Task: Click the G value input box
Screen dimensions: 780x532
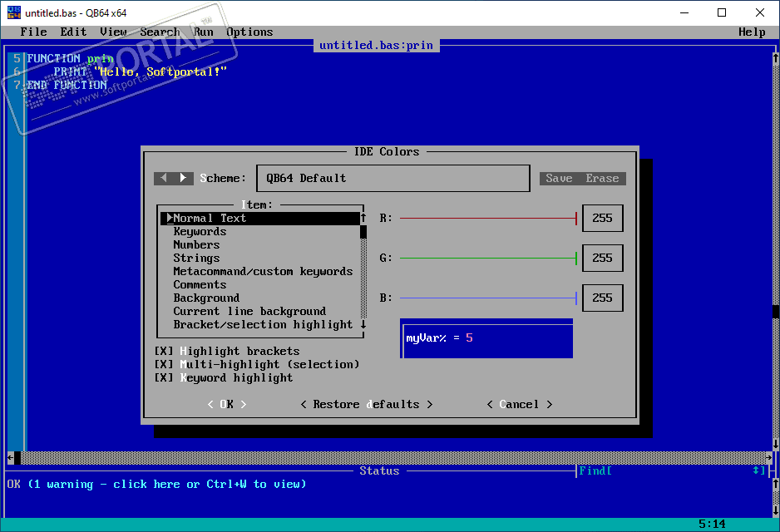Action: pyautogui.click(x=602, y=258)
